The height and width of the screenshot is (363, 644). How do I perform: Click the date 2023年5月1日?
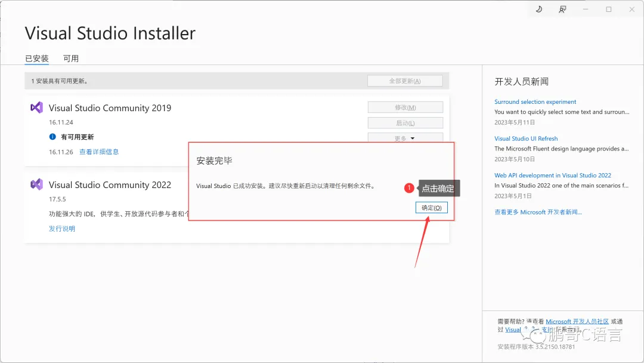[513, 196]
